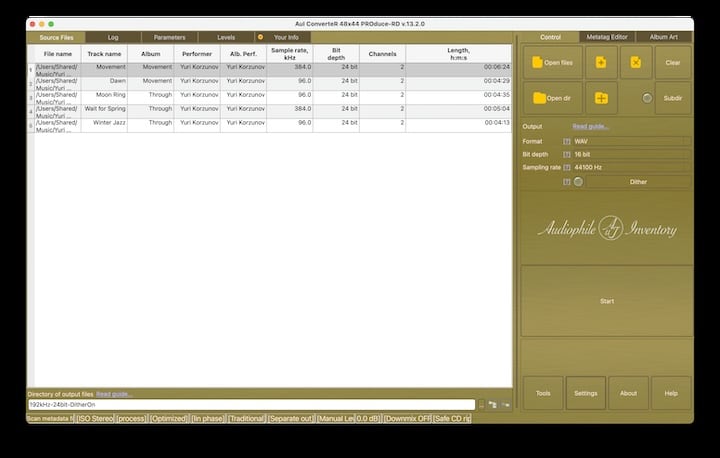The width and height of the screenshot is (720, 458).
Task: Click the [Optimized] status bar entry
Action: pyautogui.click(x=169, y=418)
